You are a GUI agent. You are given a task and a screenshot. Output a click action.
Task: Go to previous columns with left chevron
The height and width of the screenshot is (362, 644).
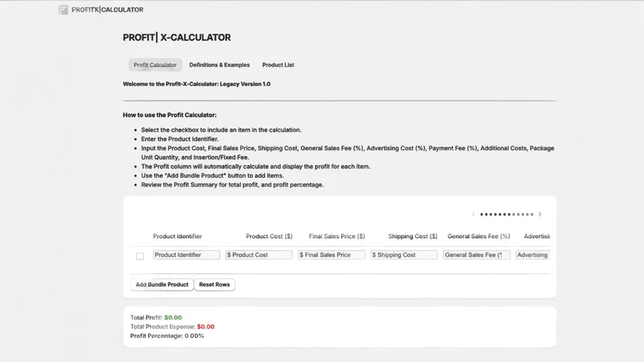[x=473, y=214]
